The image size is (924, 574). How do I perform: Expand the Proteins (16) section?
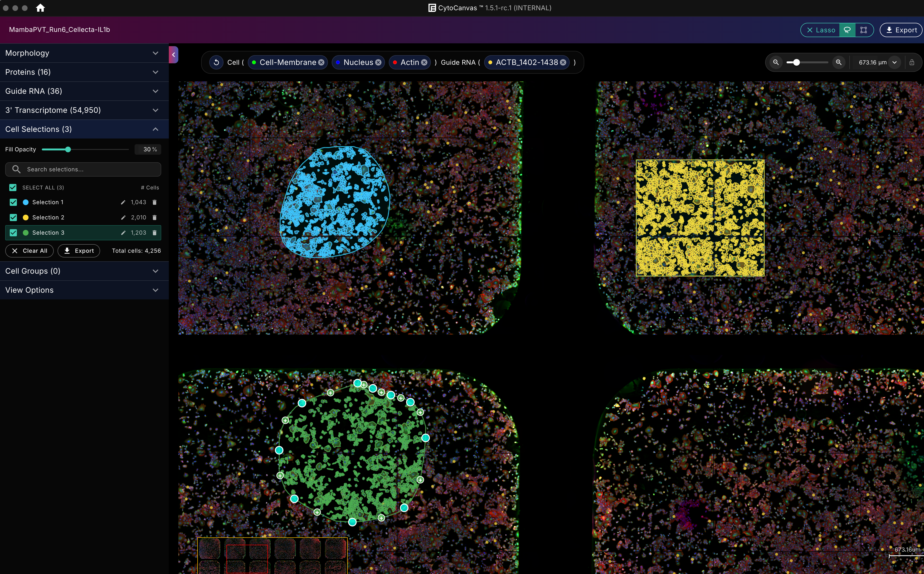tap(84, 72)
